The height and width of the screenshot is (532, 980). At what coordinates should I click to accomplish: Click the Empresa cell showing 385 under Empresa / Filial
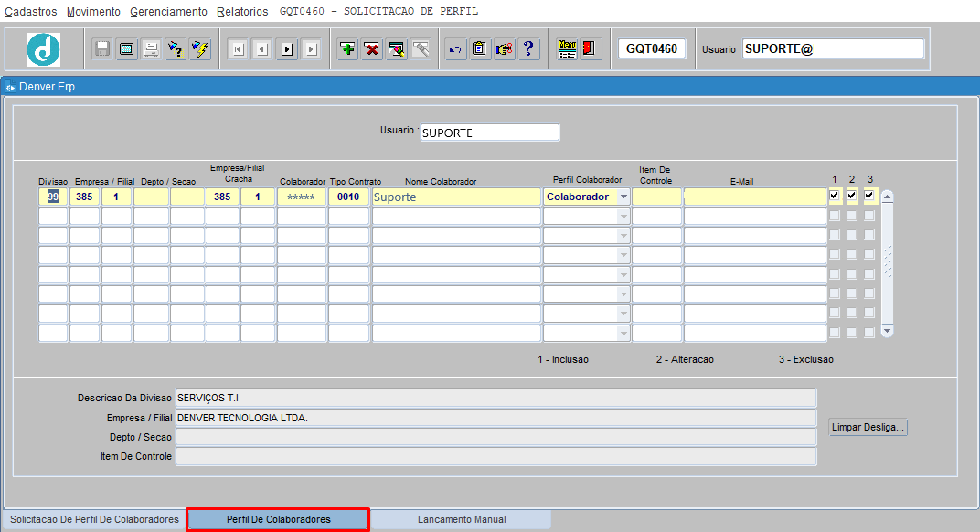pos(84,197)
